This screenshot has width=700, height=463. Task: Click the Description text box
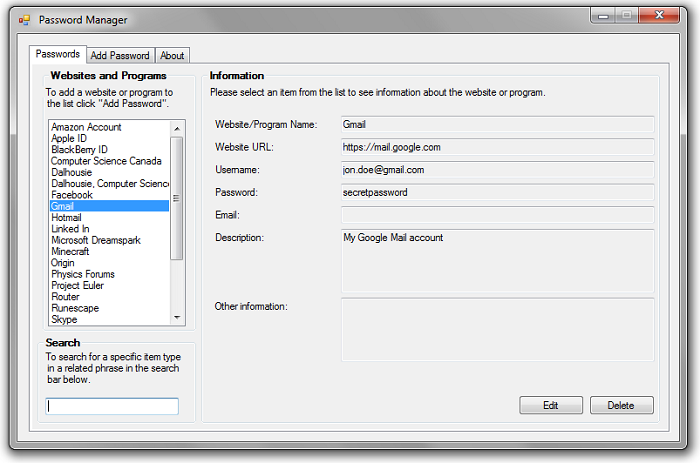(x=498, y=261)
